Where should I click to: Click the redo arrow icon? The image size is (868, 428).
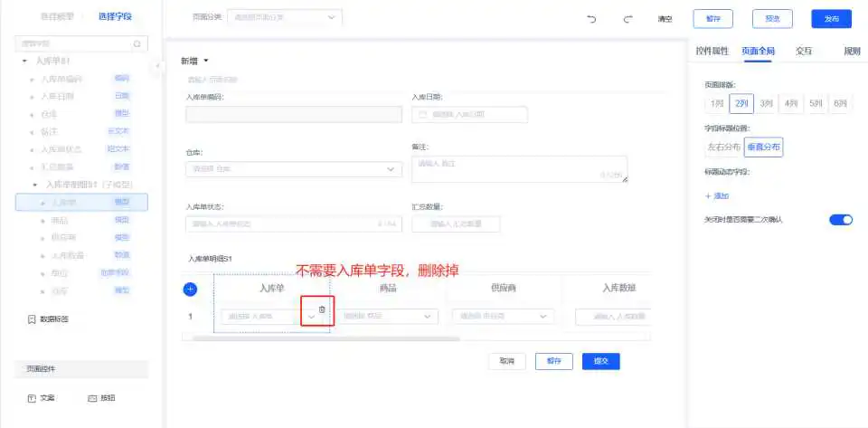[627, 19]
